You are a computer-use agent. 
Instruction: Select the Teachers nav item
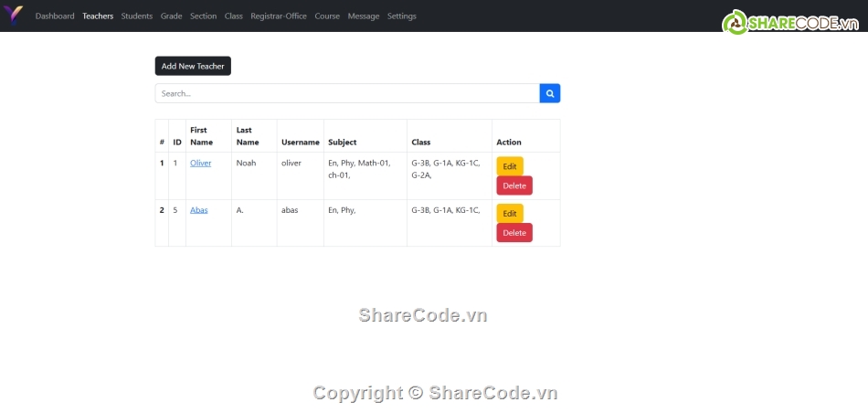[x=98, y=16]
